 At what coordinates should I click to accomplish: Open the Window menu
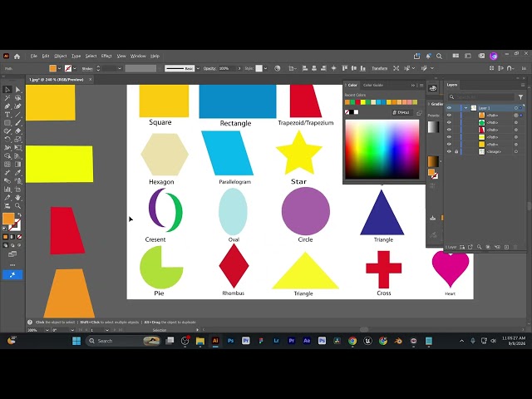138,56
